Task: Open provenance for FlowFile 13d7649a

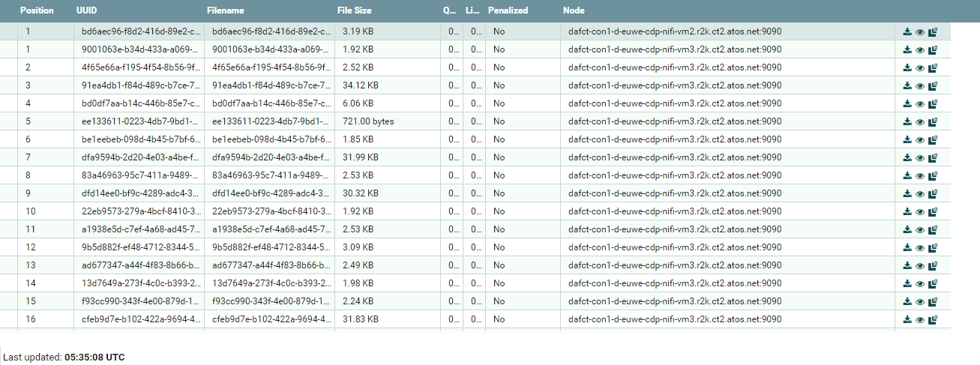Action: [x=933, y=284]
